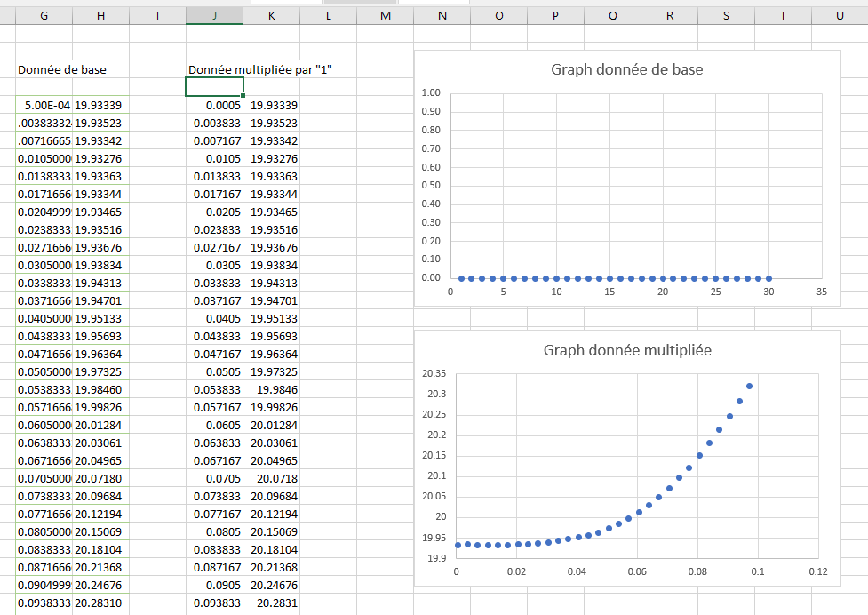The image size is (868, 615).
Task: Select cell 0.037167 in column J
Action: click(215, 300)
